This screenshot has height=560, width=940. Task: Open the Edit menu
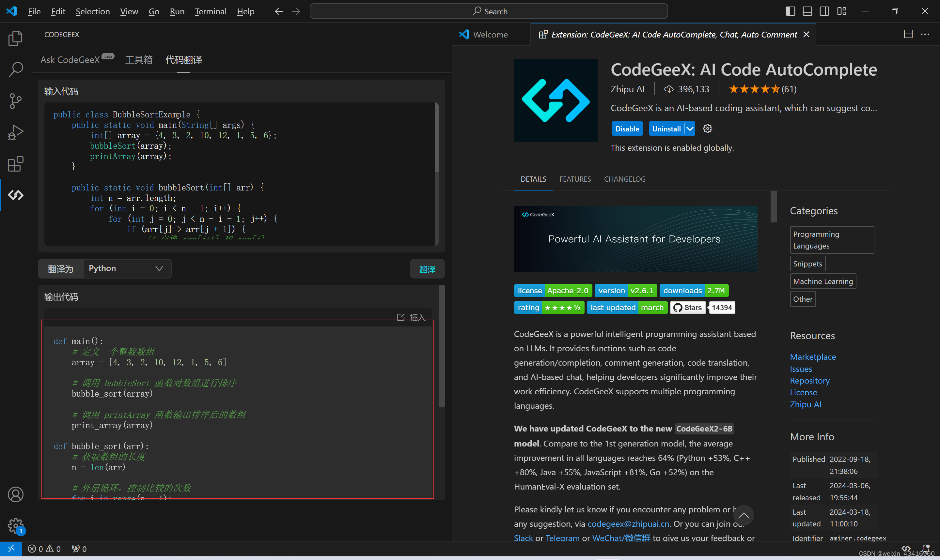[x=58, y=11]
